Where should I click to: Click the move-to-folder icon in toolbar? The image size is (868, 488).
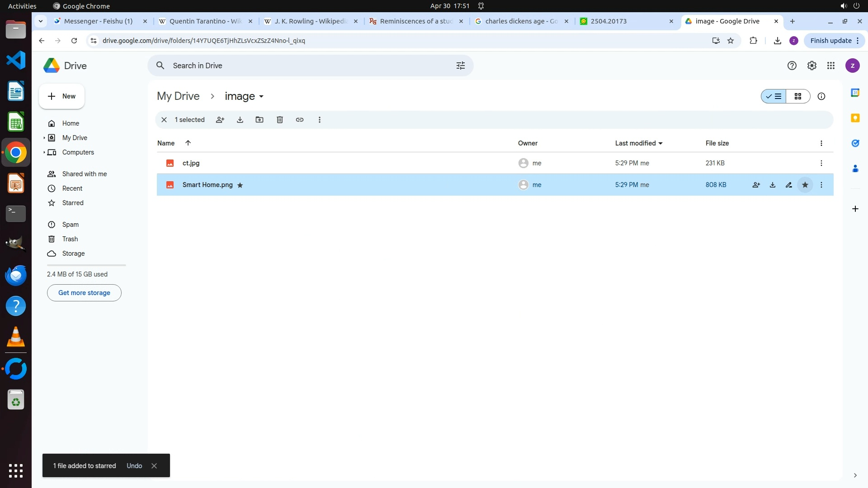(259, 120)
